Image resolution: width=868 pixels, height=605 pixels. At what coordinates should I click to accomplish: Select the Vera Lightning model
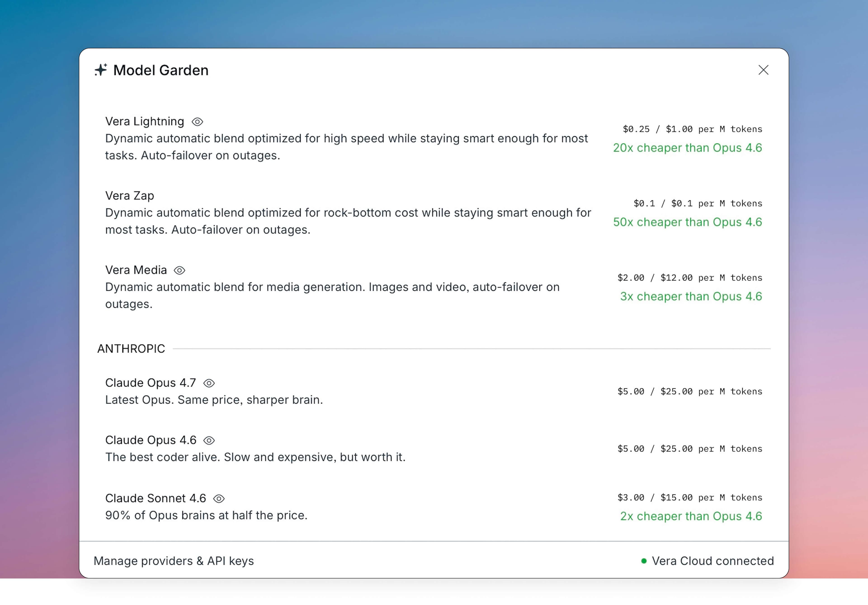pos(144,121)
